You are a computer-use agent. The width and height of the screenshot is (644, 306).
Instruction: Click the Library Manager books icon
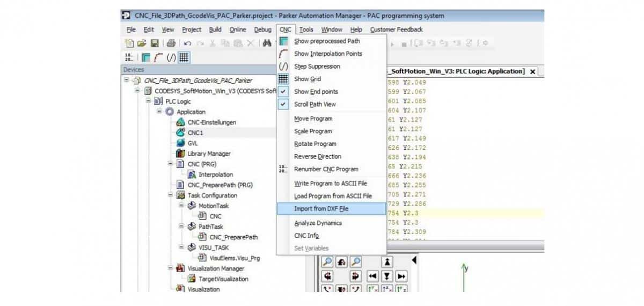181,154
